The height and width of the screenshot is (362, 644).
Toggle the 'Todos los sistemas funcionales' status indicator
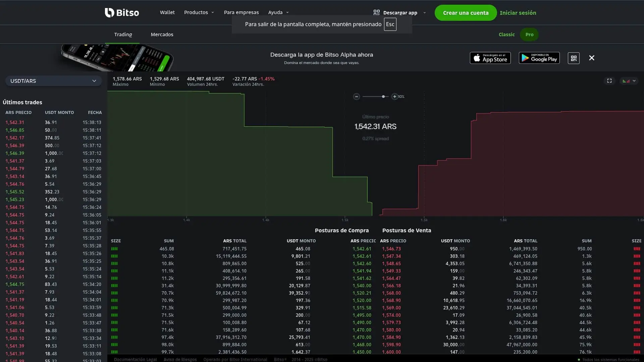click(611, 360)
